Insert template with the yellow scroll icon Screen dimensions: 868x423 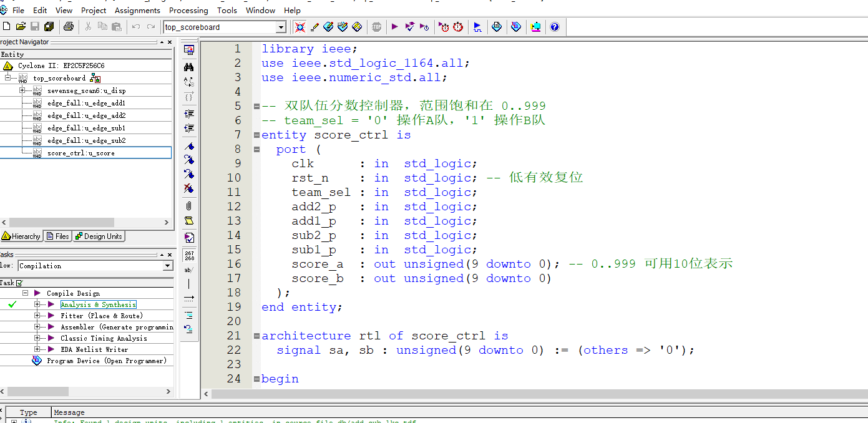[x=188, y=221]
